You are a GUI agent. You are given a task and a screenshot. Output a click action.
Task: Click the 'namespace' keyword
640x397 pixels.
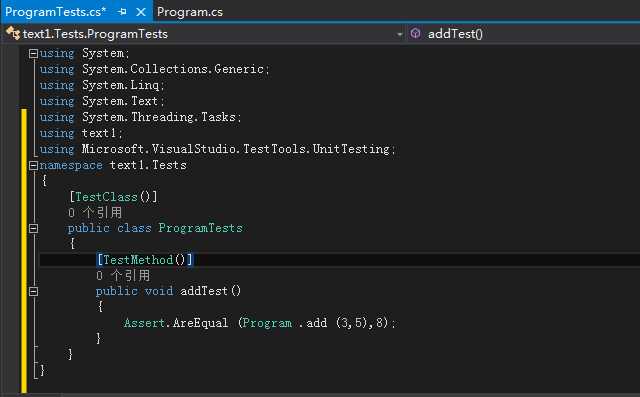pyautogui.click(x=71, y=165)
